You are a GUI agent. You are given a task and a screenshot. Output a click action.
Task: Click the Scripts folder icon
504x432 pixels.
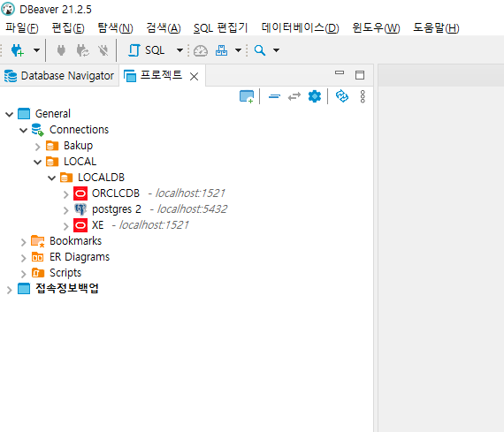38,273
